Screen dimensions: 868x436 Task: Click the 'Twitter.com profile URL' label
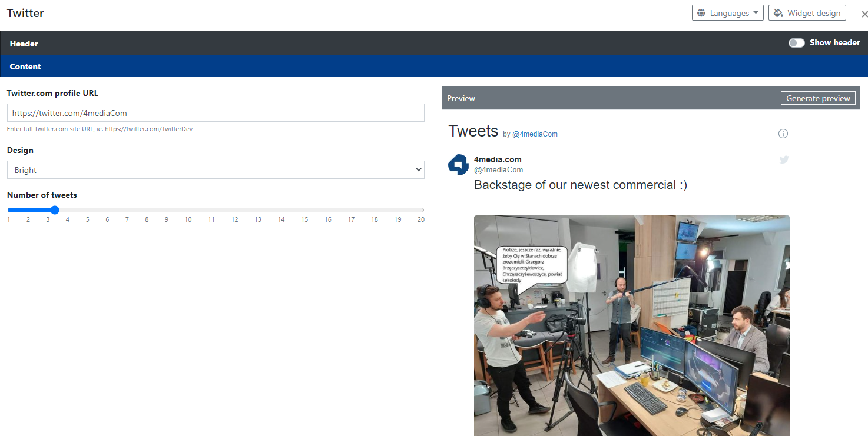pyautogui.click(x=52, y=93)
